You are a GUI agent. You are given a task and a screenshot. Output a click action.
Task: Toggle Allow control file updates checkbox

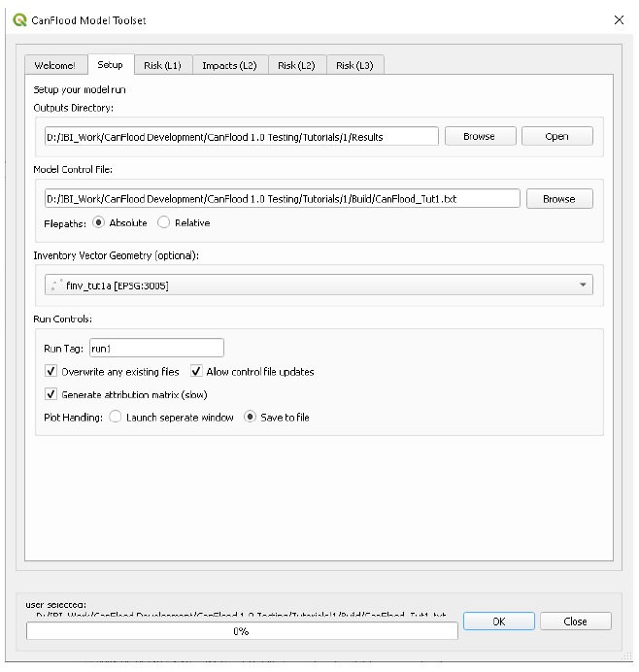point(196,371)
